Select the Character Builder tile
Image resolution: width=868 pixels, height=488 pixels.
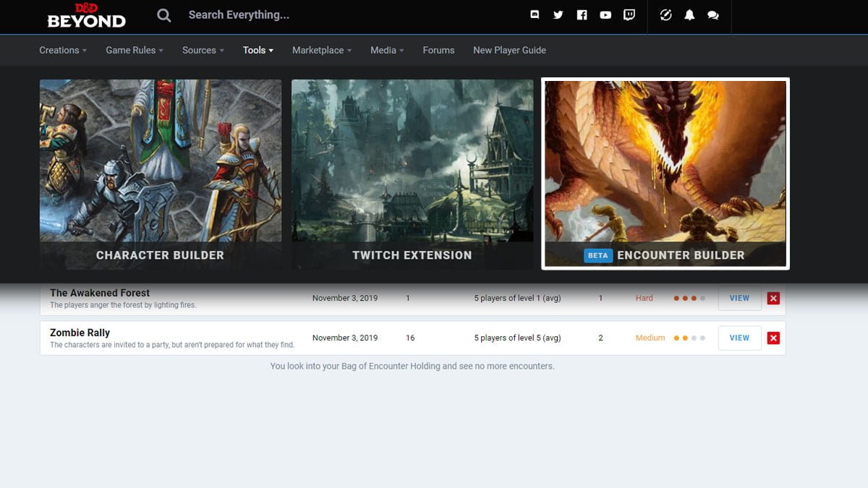[x=160, y=174]
